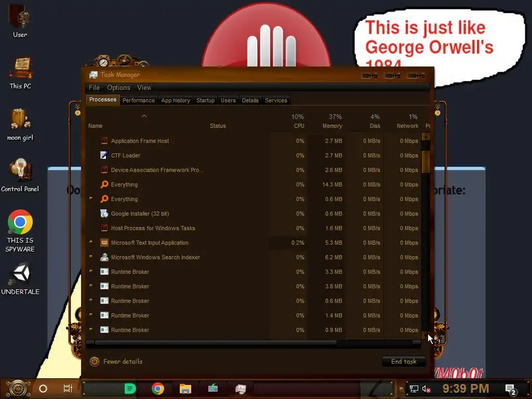Viewport: 532px width, 399px height.
Task: Click the Device Association Framework process icon
Action: pyautogui.click(x=104, y=170)
